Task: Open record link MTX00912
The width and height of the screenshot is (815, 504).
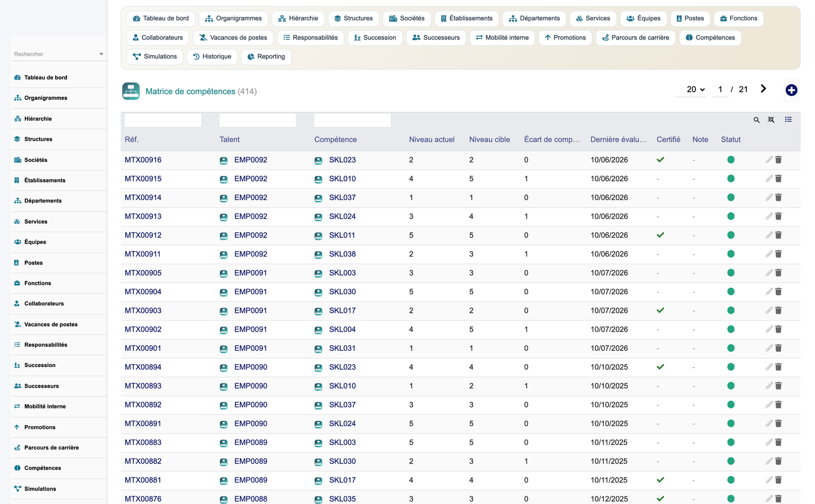Action: point(143,235)
